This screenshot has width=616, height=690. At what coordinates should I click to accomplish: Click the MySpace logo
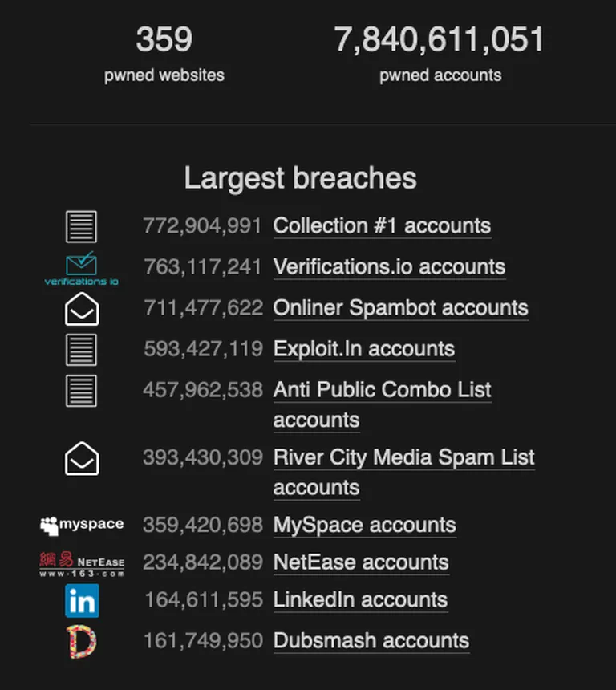tap(82, 526)
